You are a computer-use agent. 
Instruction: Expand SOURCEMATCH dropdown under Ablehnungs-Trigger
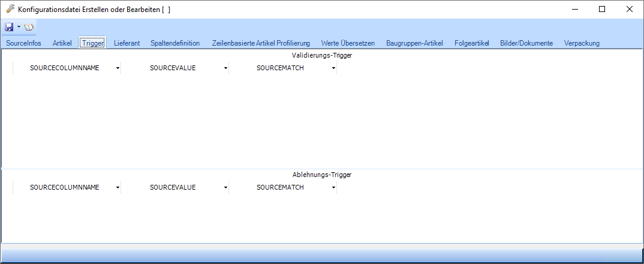click(x=333, y=187)
